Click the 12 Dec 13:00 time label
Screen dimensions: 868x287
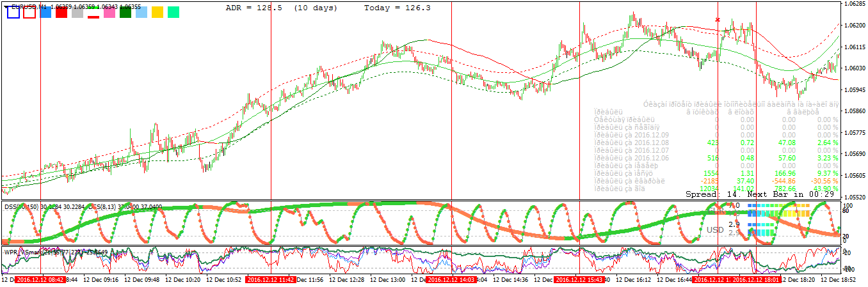388,280
